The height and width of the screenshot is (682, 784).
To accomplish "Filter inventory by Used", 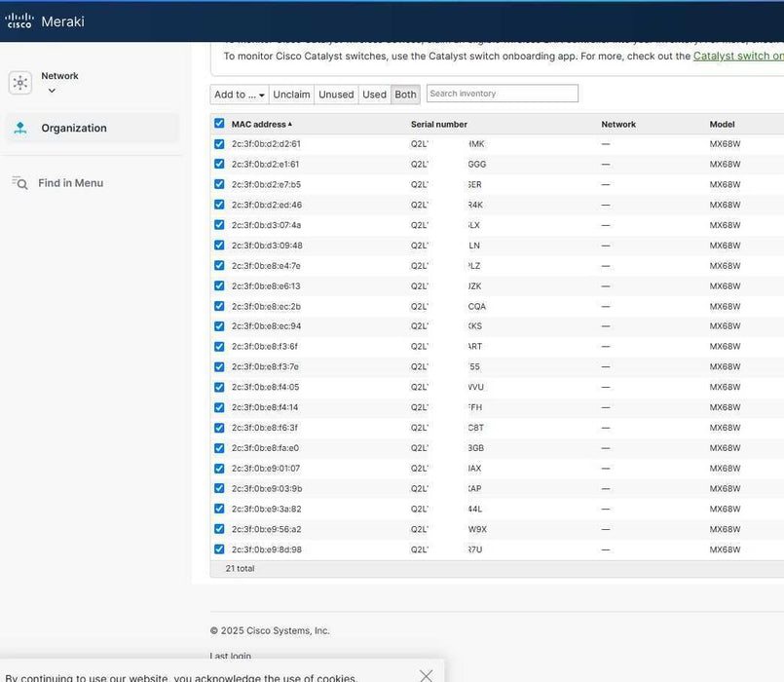I will point(375,95).
